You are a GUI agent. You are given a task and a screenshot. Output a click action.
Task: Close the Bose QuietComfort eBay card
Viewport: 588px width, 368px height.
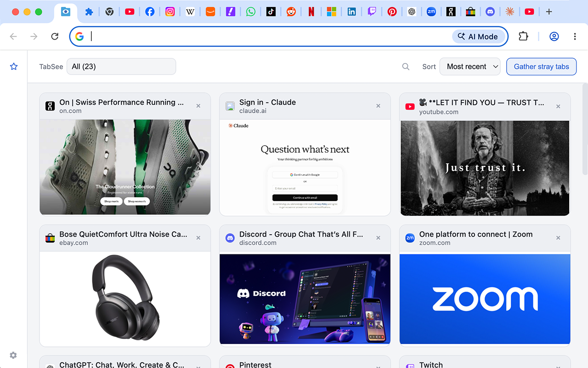198,238
